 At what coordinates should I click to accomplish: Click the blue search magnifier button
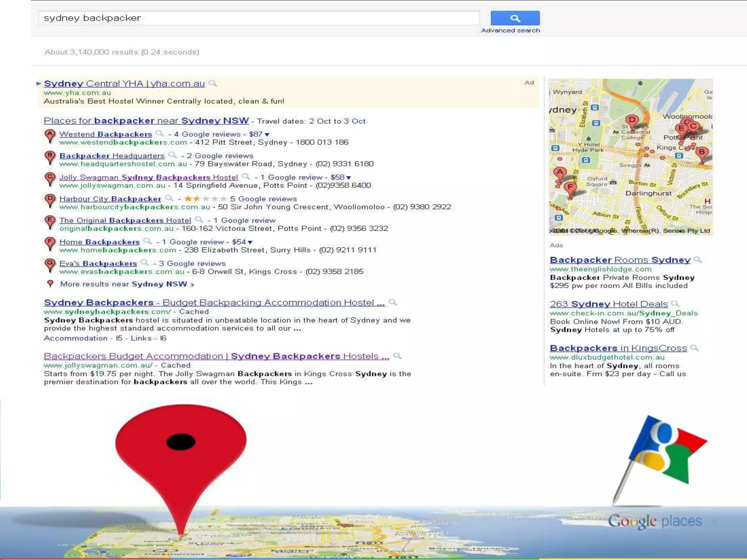(515, 18)
